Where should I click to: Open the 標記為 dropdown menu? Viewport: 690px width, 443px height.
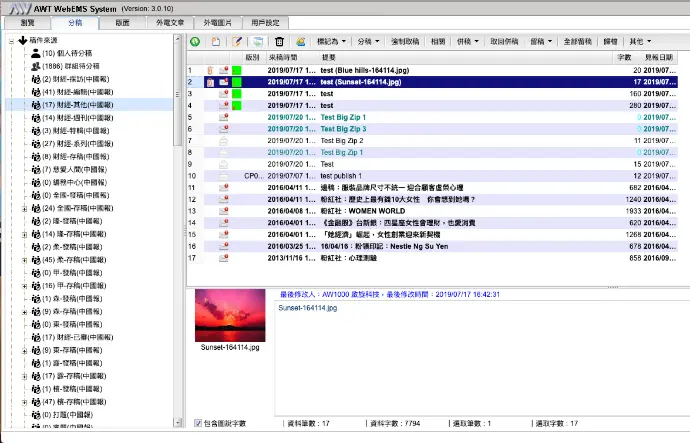[331, 42]
